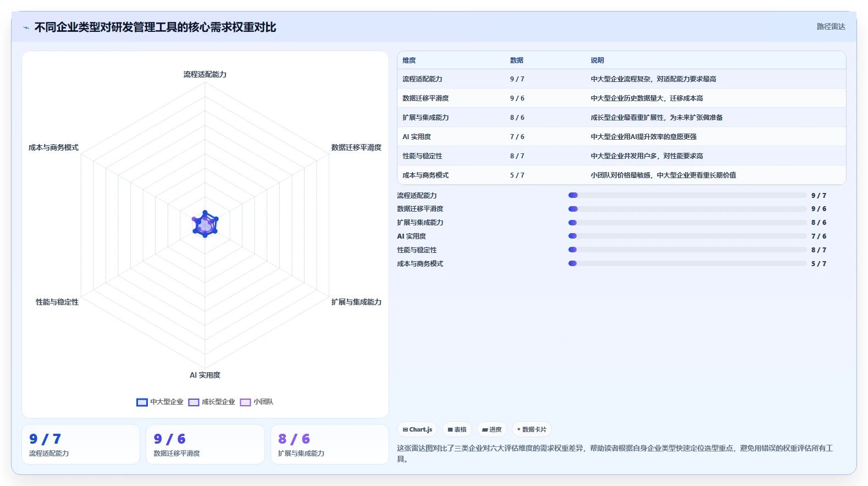Click the radar axis label AI 实用度
Screen dimensions: 868x486
[205, 375]
